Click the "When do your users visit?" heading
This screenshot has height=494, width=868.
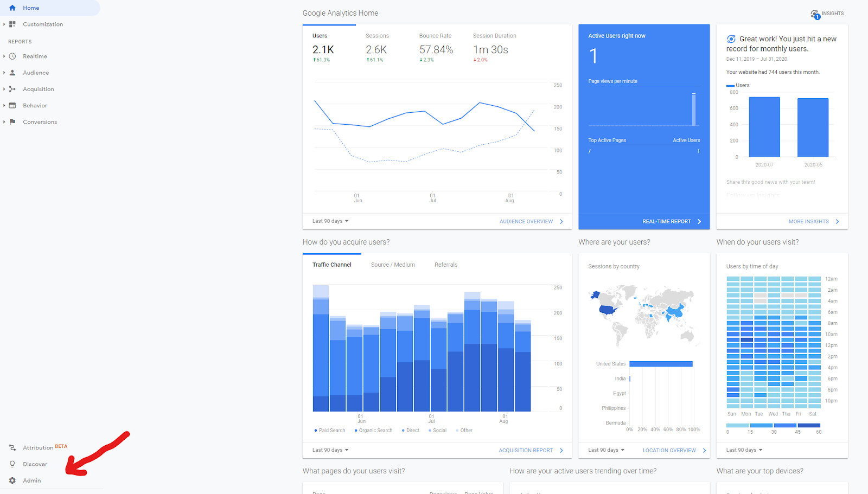pyautogui.click(x=757, y=242)
